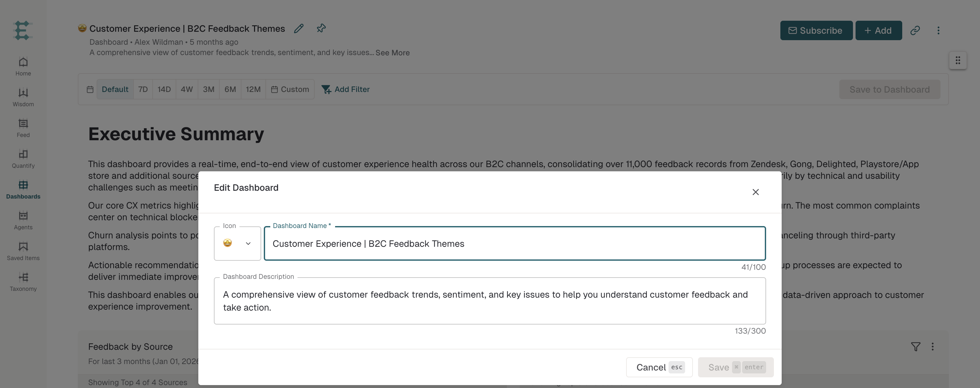
Task: Copy dashboard link via chain icon
Action: point(915,30)
